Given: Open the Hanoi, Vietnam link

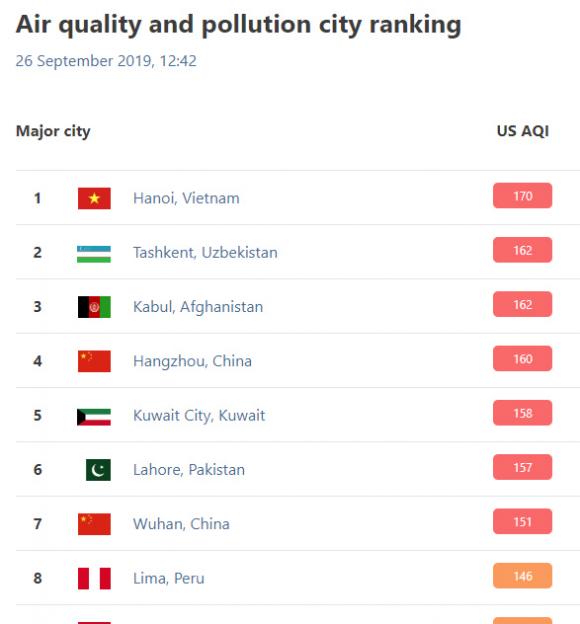Looking at the screenshot, I should click(186, 198).
